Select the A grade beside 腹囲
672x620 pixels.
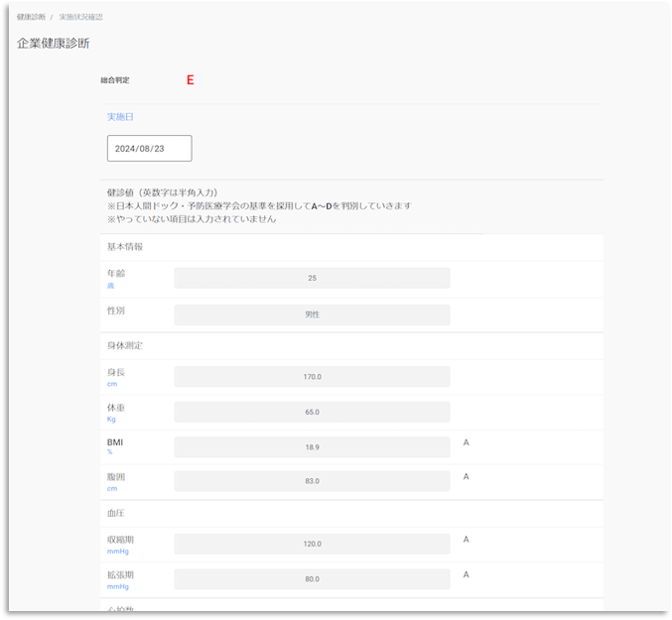466,477
